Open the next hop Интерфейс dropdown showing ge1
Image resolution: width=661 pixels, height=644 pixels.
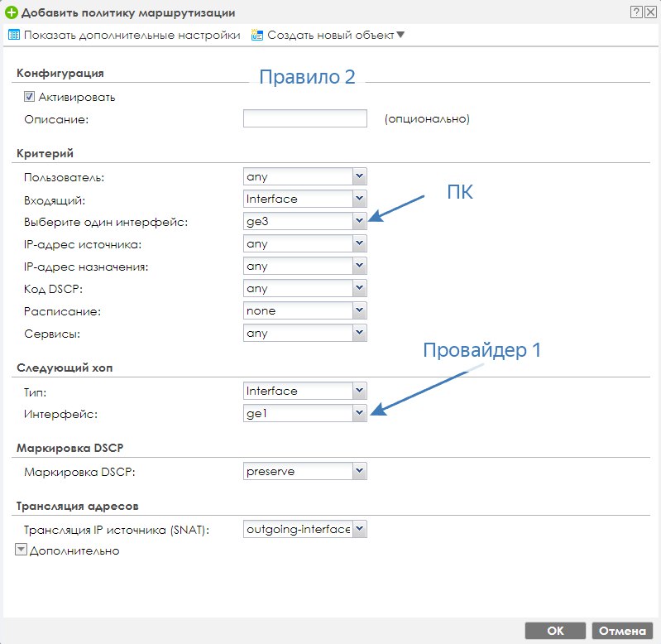coord(304,413)
